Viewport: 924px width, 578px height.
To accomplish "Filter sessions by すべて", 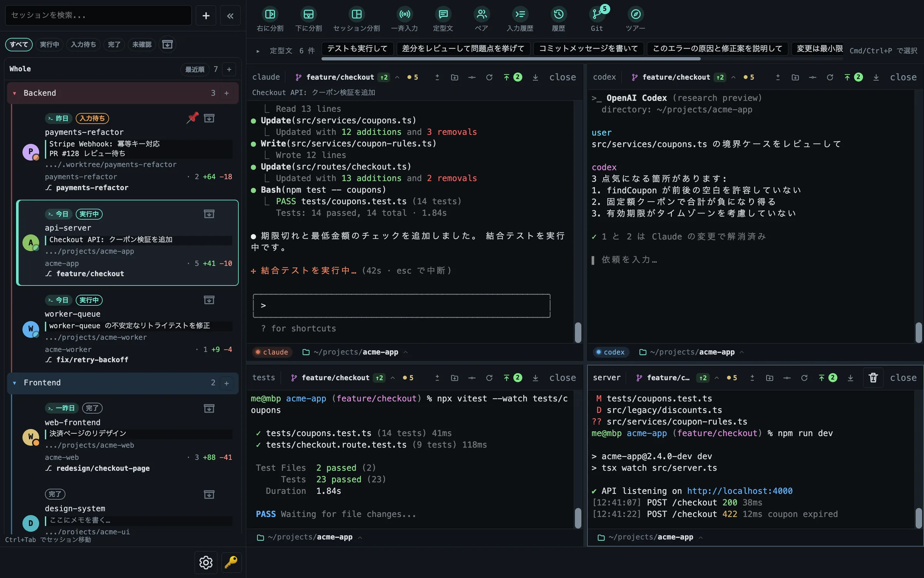I will (19, 44).
